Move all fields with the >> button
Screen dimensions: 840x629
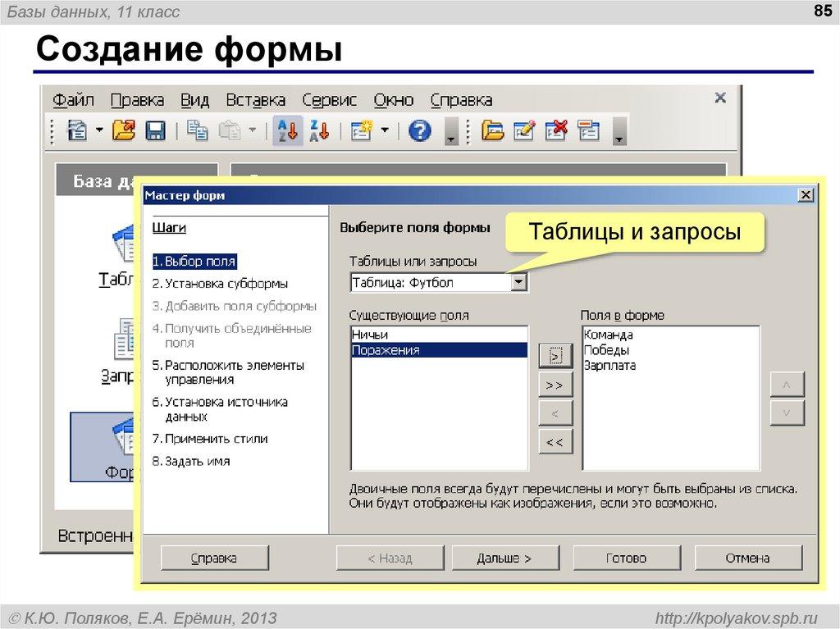[555, 384]
